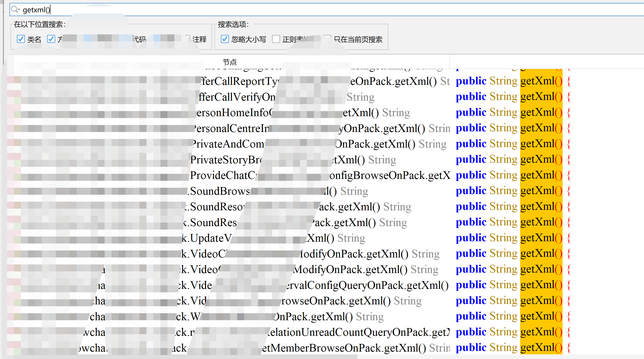The width and height of the screenshot is (644, 359).
Task: Select the PrivateStoryBr node row
Action: (x=229, y=160)
